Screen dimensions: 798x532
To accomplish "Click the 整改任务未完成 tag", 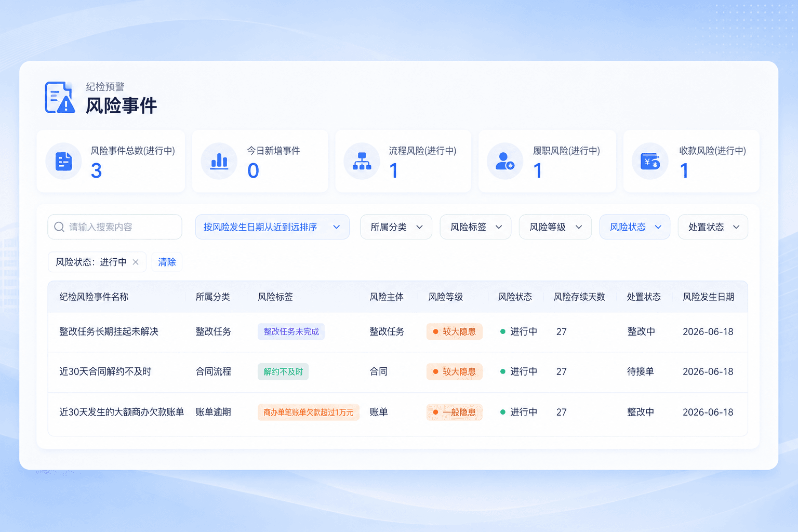I will tap(291, 331).
